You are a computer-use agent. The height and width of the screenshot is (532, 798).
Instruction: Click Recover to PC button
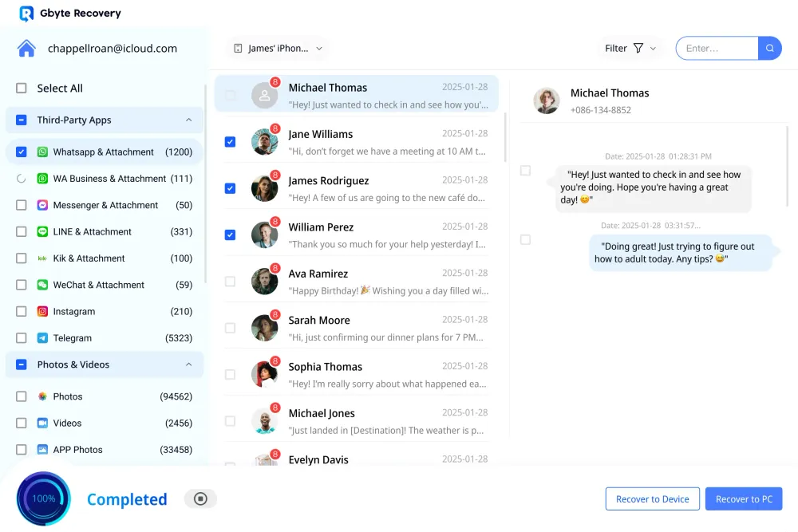(743, 499)
